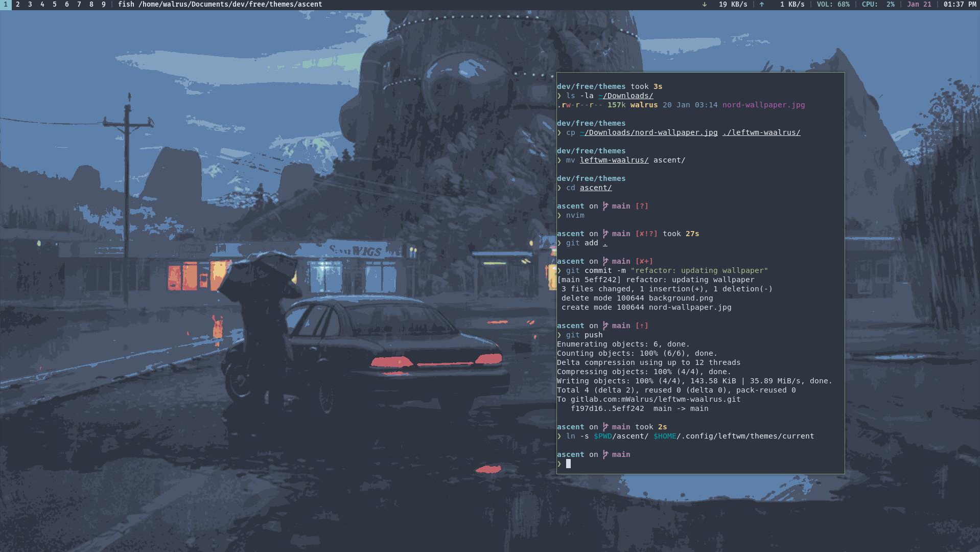
Task: Switch to workspace 6 tag
Action: pyautogui.click(x=67, y=5)
